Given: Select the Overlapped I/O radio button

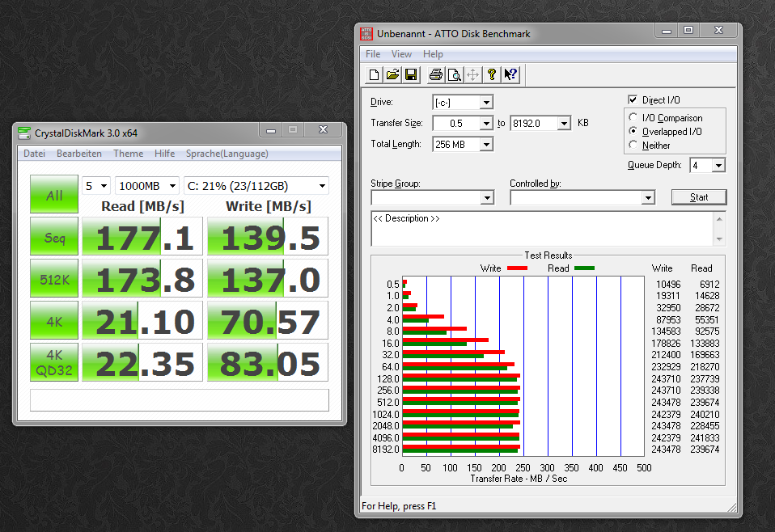Looking at the screenshot, I should 633,132.
